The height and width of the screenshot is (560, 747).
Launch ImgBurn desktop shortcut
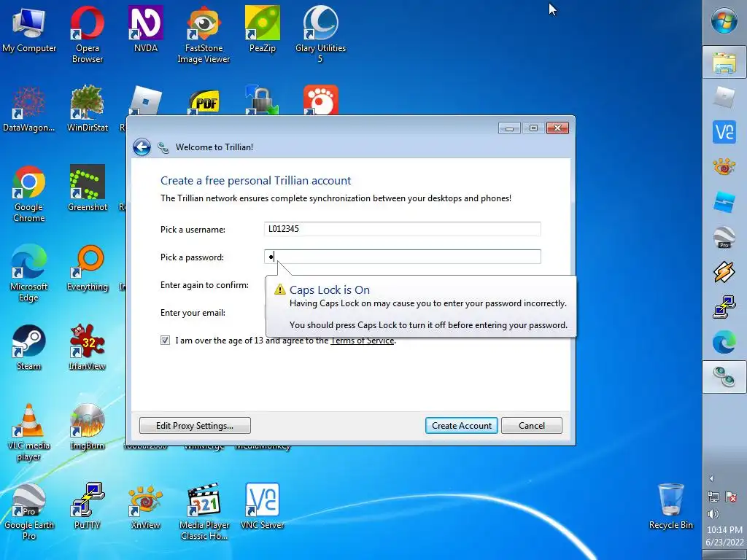[x=88, y=427]
